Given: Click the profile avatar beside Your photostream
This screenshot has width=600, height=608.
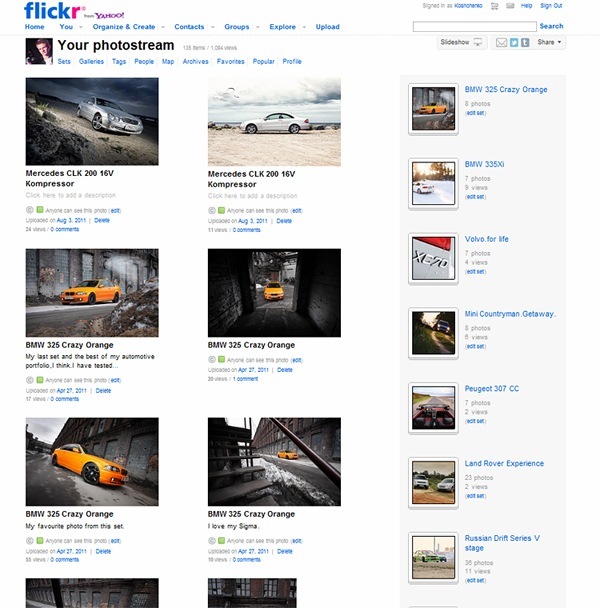Looking at the screenshot, I should point(38,52).
